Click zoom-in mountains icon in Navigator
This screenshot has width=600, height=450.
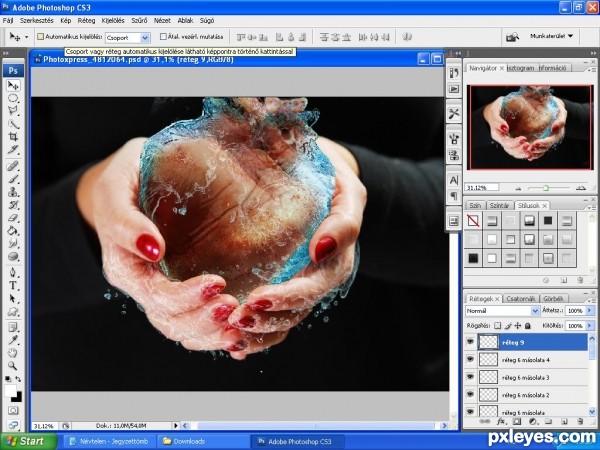tap(581, 188)
